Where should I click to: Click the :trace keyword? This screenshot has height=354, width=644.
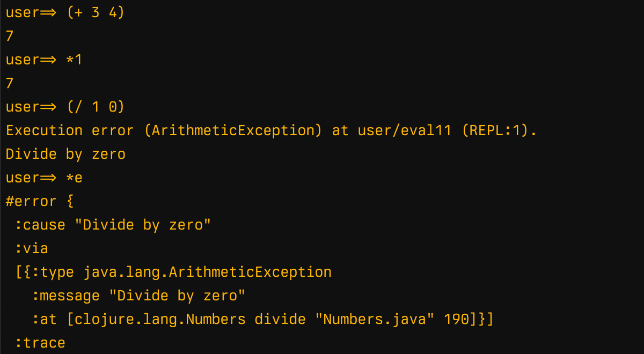(40, 343)
